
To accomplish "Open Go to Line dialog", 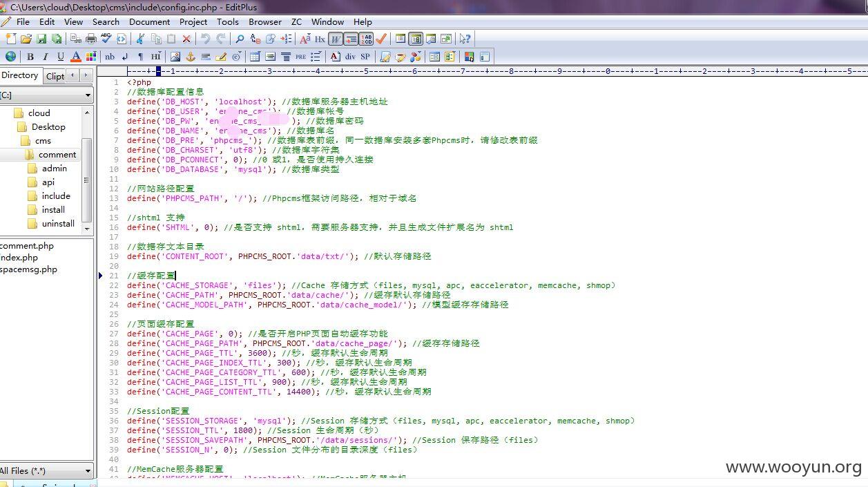I will pos(286,39).
